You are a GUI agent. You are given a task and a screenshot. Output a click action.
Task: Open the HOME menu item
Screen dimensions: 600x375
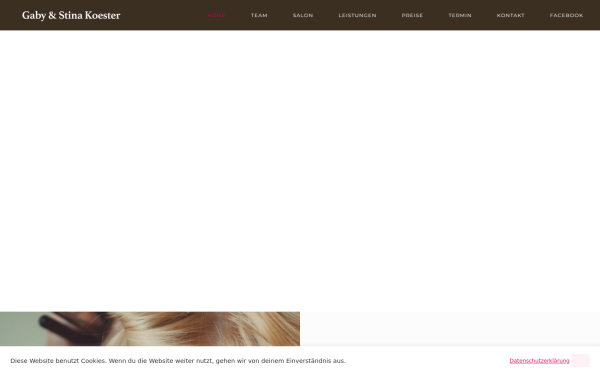216,15
